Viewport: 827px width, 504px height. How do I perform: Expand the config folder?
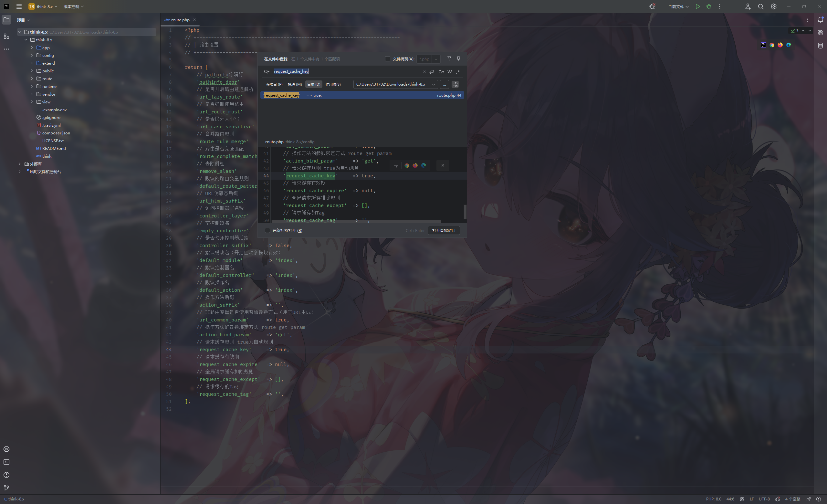[x=32, y=55]
